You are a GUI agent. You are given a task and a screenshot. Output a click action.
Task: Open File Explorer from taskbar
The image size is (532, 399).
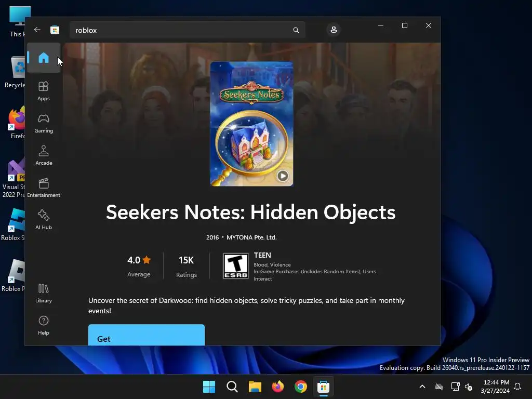click(x=255, y=387)
